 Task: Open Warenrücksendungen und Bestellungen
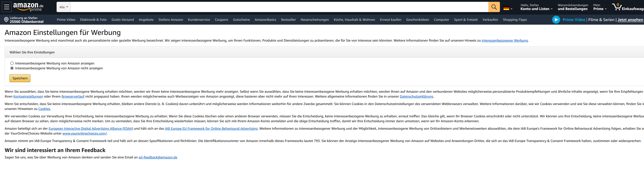(x=573, y=7)
